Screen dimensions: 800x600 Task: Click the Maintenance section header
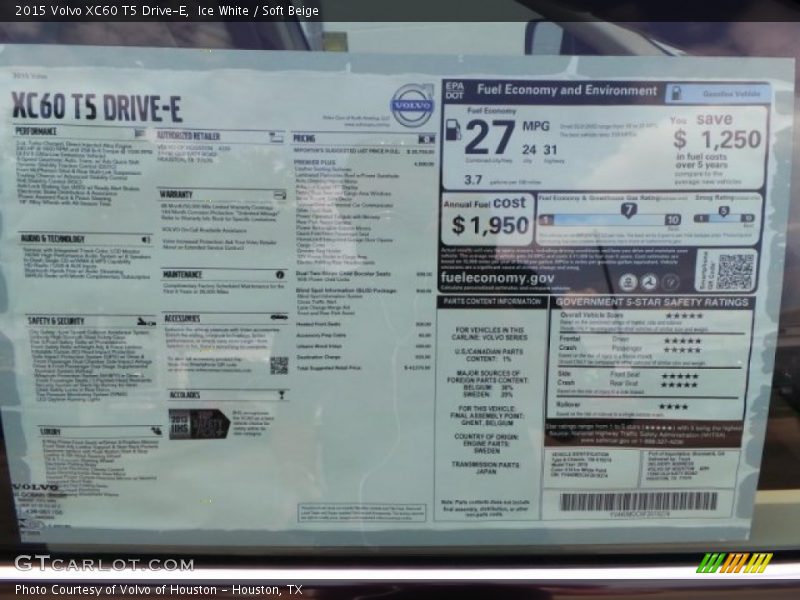(183, 274)
